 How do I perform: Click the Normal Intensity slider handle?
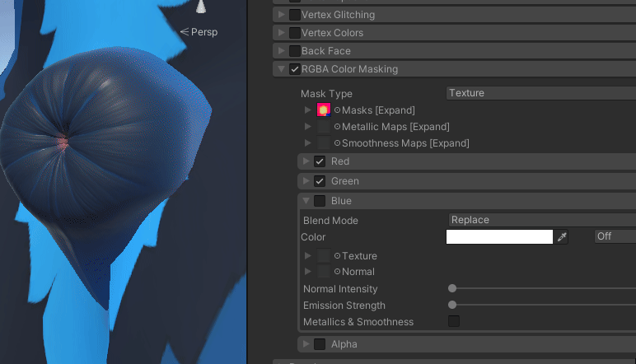coord(452,289)
